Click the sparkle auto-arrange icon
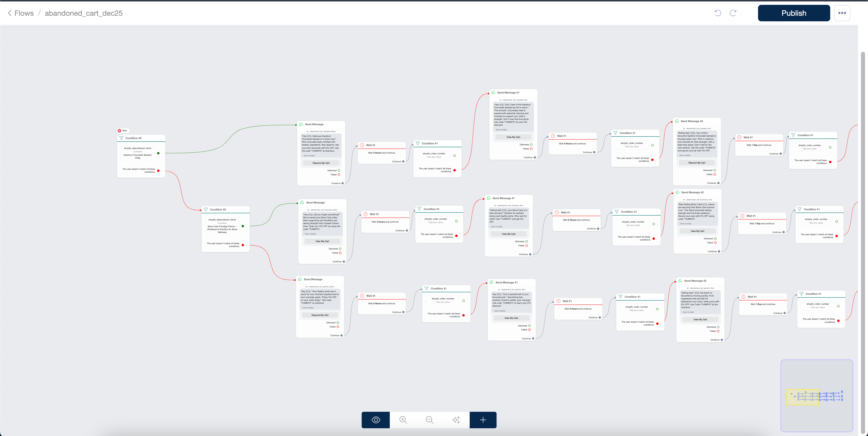The height and width of the screenshot is (436, 868). (456, 420)
